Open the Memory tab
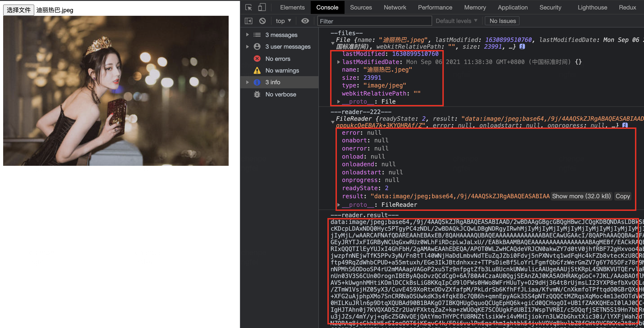Image resolution: width=644 pixels, height=328 pixels. (475, 7)
